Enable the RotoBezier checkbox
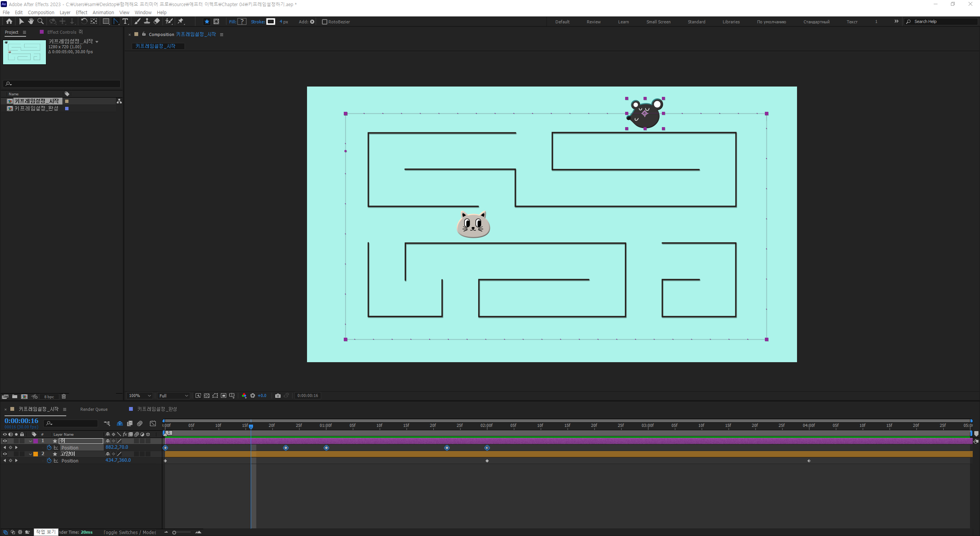 coord(325,22)
